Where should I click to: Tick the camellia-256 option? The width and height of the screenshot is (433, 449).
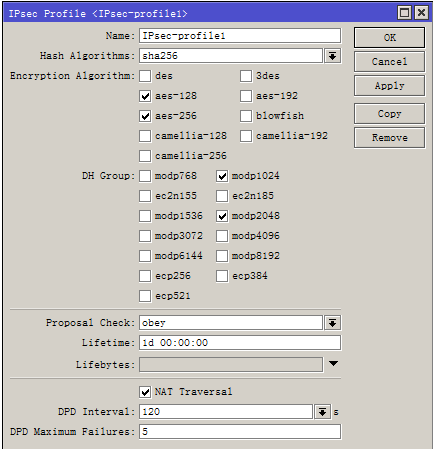pos(145,156)
